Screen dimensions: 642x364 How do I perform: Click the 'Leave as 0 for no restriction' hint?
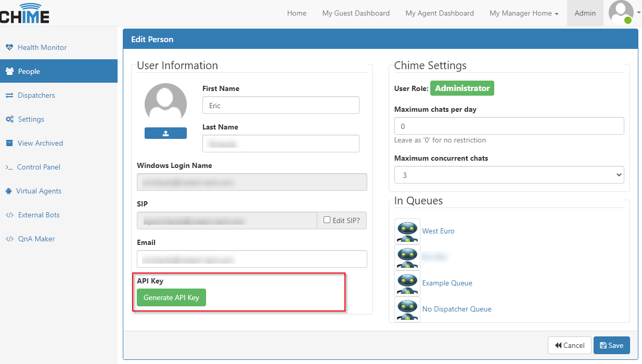(440, 140)
